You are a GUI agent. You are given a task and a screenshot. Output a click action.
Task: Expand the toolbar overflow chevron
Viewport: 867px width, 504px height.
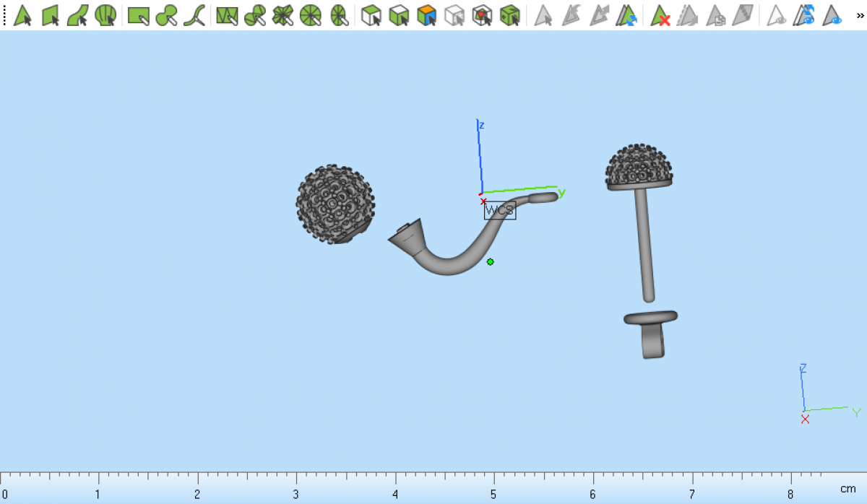click(860, 14)
